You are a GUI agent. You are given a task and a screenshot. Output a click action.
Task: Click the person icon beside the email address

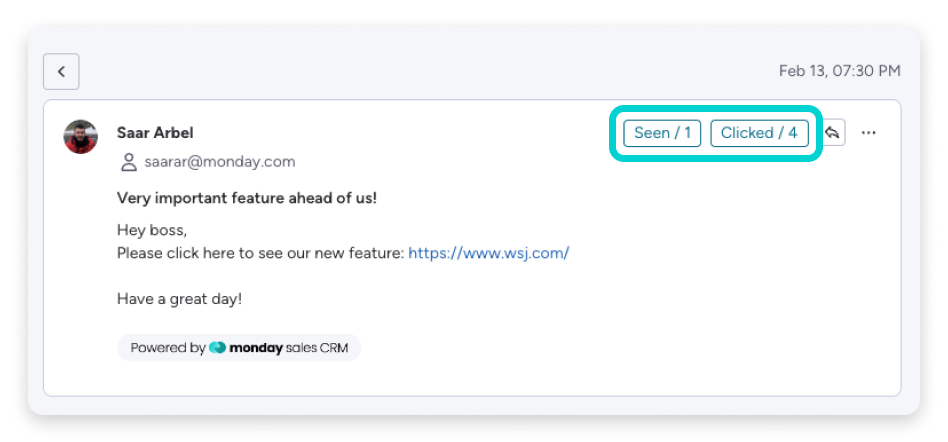[128, 162]
